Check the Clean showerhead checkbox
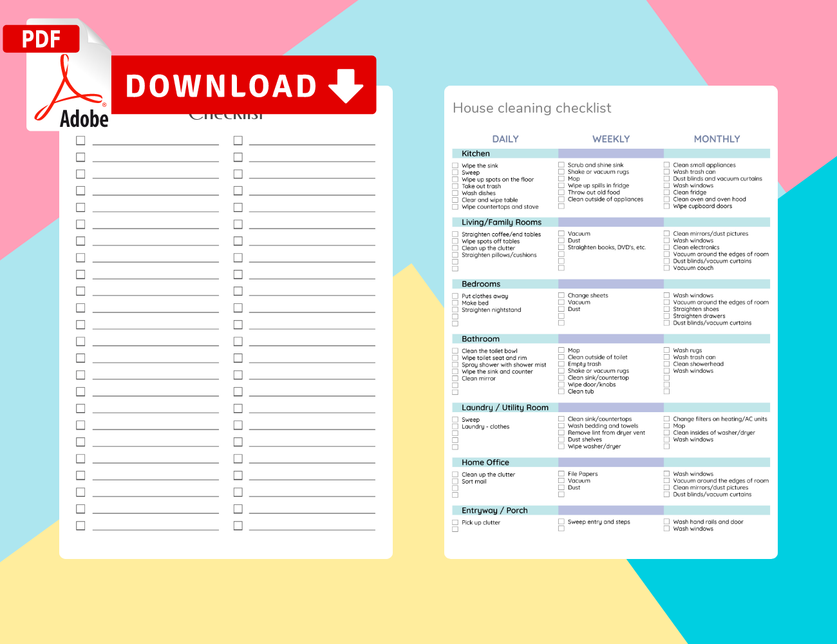The width and height of the screenshot is (837, 644). [666, 364]
